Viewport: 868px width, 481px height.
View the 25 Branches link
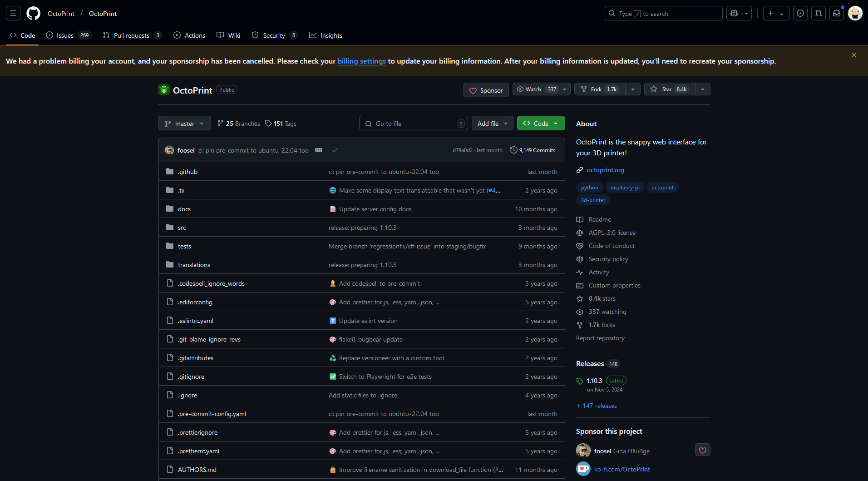click(x=239, y=124)
